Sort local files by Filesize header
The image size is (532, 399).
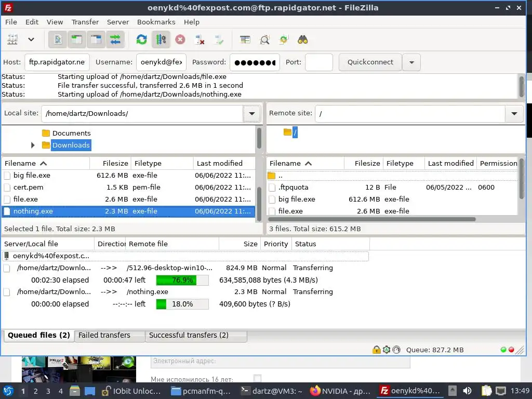[110, 163]
